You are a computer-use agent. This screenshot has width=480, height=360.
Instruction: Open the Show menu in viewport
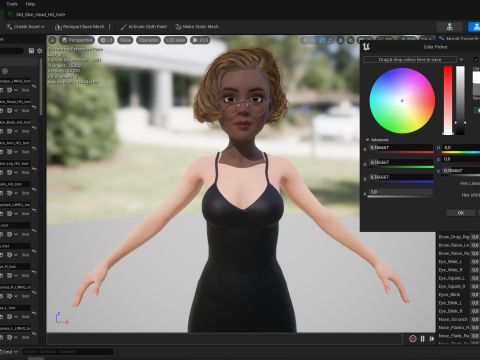(x=125, y=40)
